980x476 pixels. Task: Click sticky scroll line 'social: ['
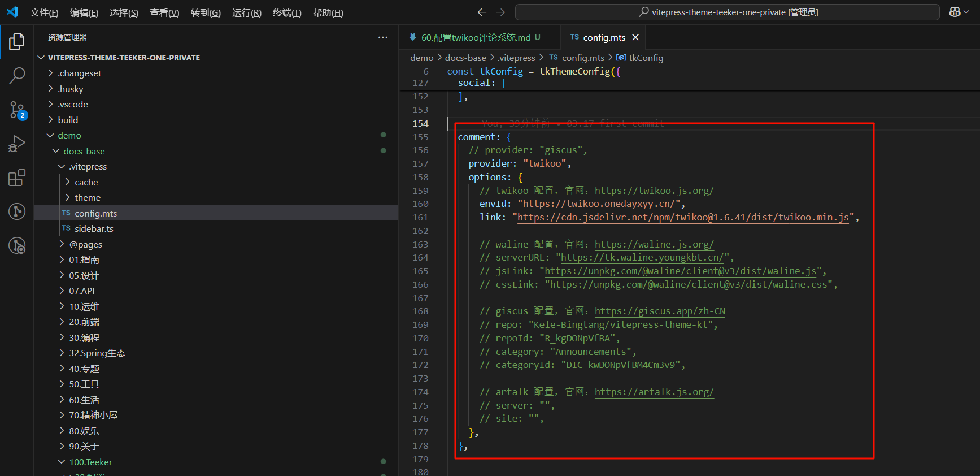tap(481, 83)
